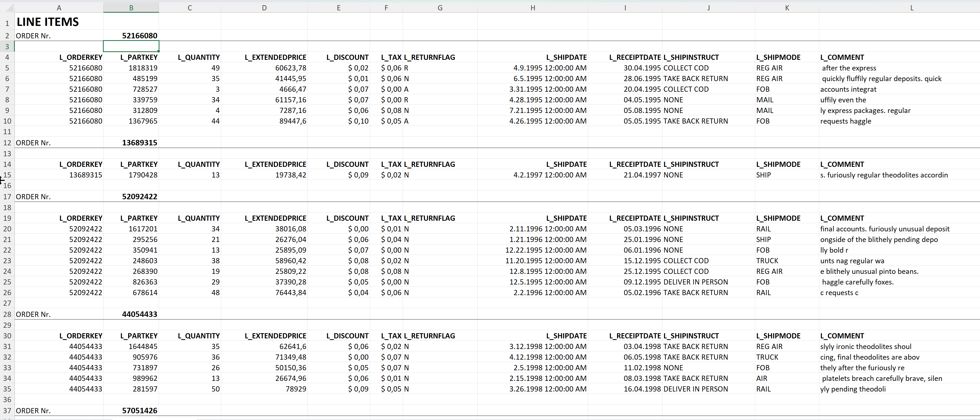
Task: Click TRUCK ship mode in row 23
Action: tap(767, 261)
